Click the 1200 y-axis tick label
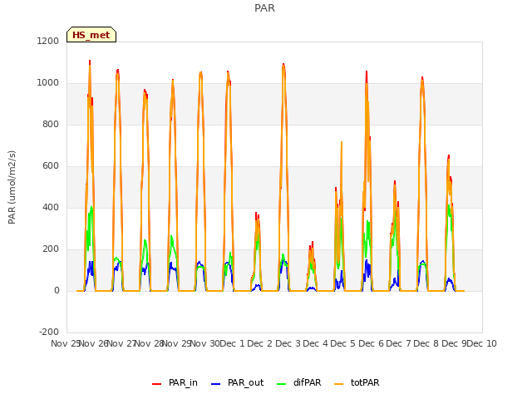 (x=48, y=41)
